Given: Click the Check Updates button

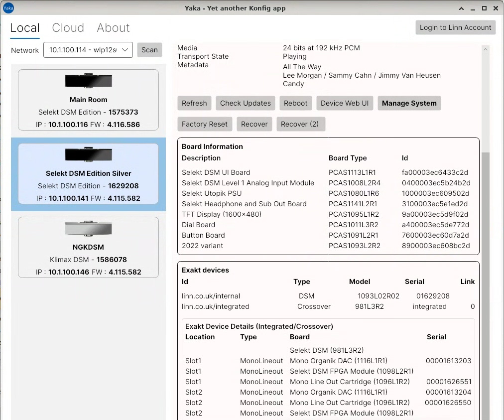Looking at the screenshot, I should pos(246,103).
